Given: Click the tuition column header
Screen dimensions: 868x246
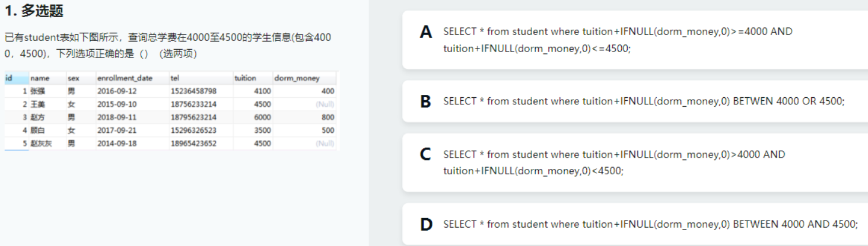Looking at the screenshot, I should click(x=246, y=78).
